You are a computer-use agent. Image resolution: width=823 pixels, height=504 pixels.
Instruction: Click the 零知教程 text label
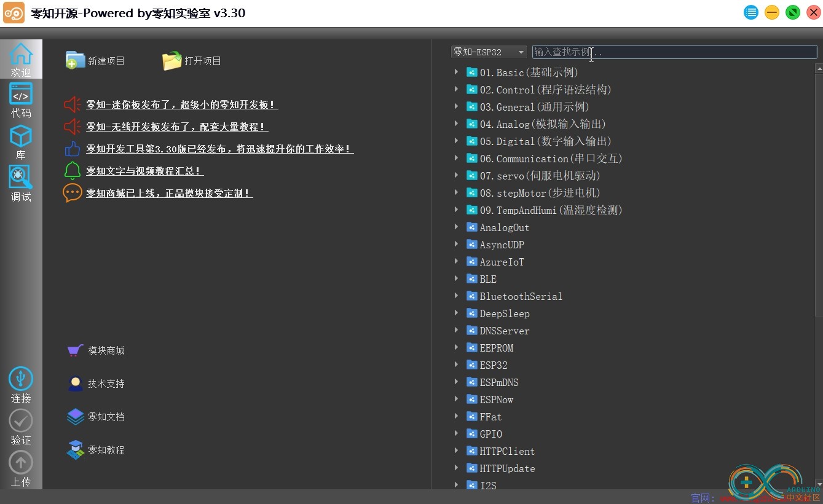click(x=106, y=450)
